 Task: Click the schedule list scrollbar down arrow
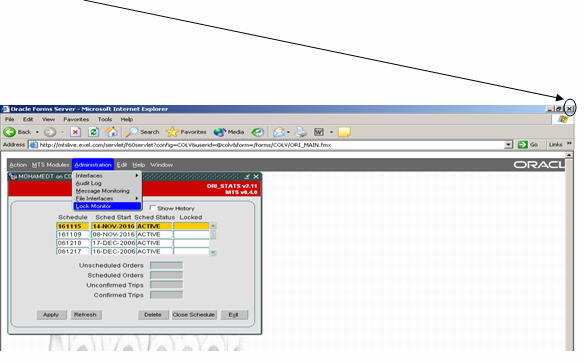coord(213,252)
